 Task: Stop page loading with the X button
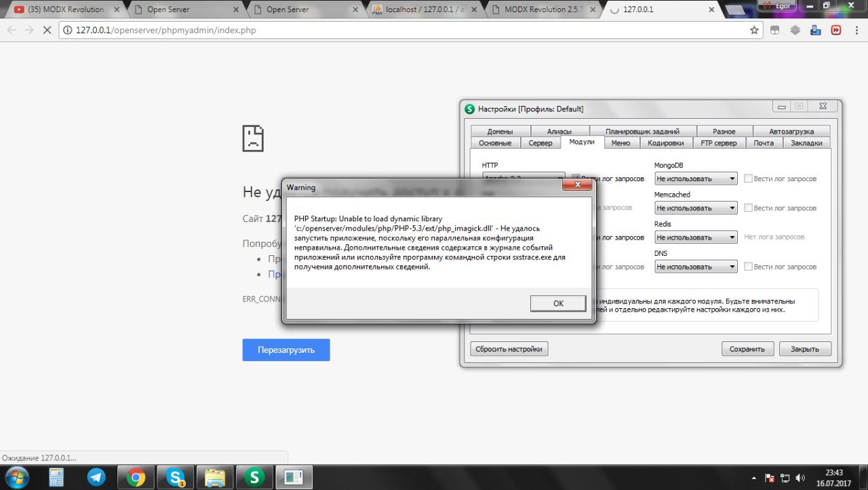tap(48, 30)
